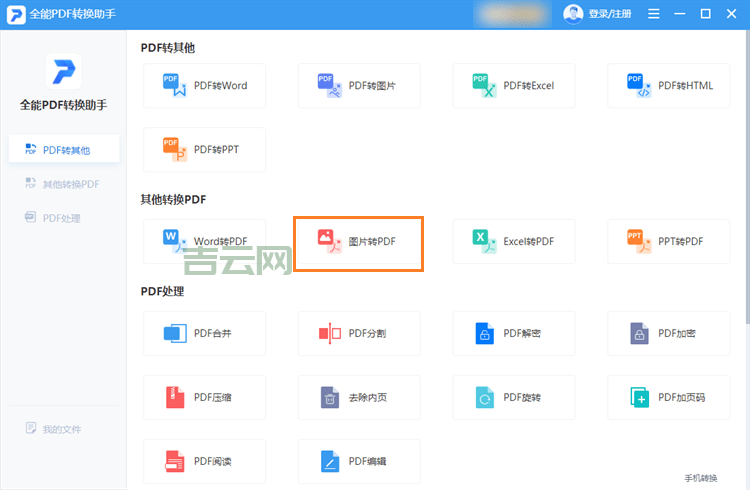The height and width of the screenshot is (490, 750).
Task: Launch the PDF加密 lock tool icon
Action: pyautogui.click(x=640, y=333)
